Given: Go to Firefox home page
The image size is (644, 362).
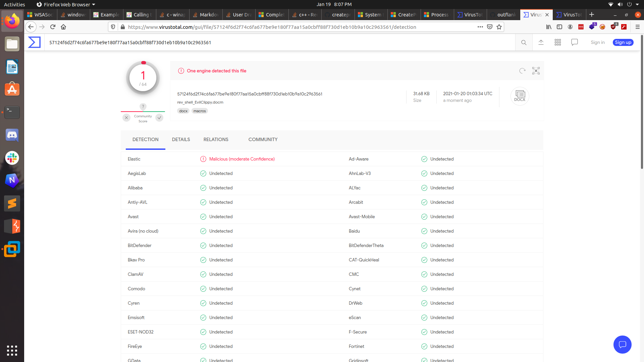Looking at the screenshot, I should 63,27.
